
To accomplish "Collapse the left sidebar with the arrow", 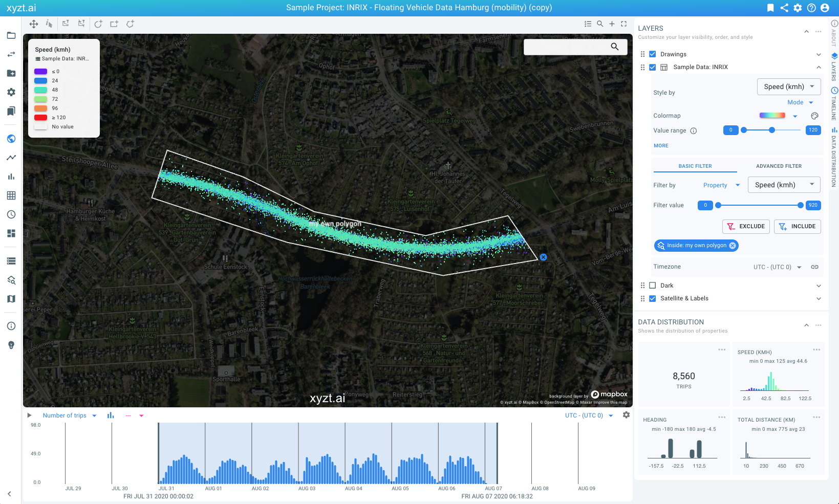I will (9, 494).
